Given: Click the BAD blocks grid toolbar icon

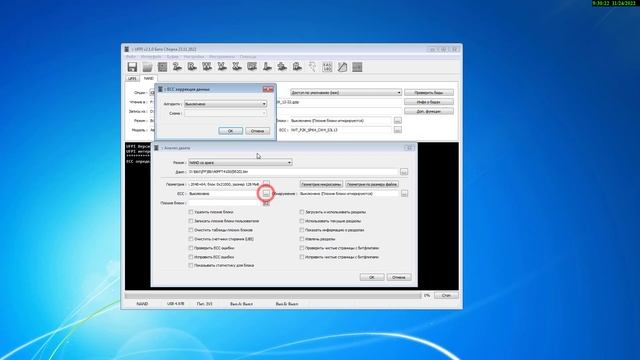Looking at the screenshot, I should [327, 67].
